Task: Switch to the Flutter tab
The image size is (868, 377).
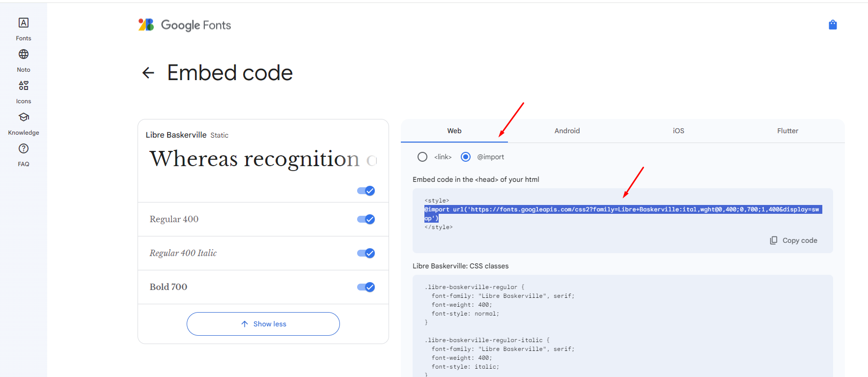Action: (x=787, y=131)
